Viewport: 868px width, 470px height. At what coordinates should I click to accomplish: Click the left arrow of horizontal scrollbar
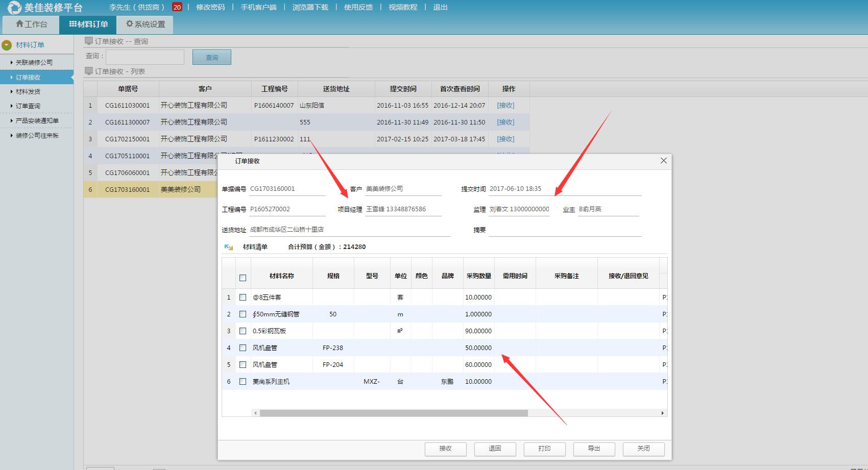point(256,413)
